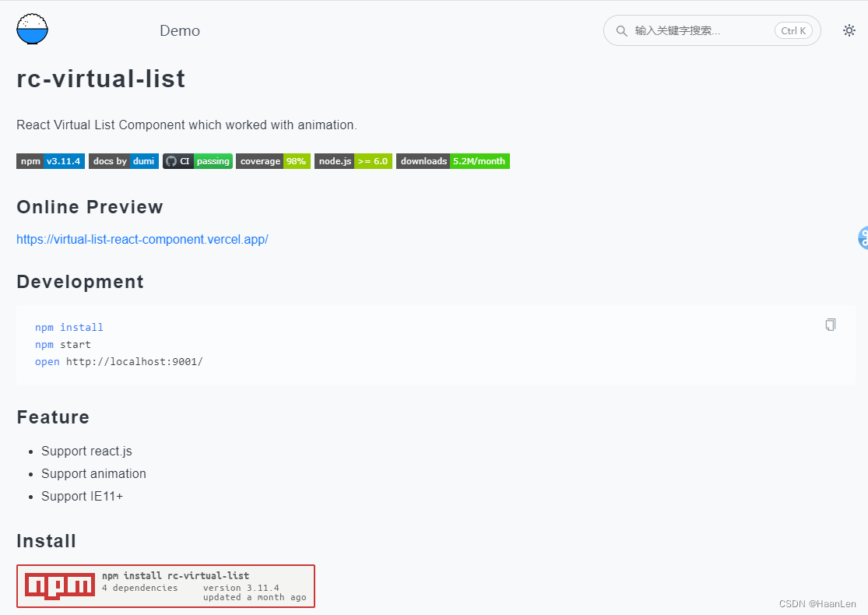This screenshot has width=868, height=615.
Task: Click the 'npm install' line in Development code
Action: pyautogui.click(x=69, y=327)
